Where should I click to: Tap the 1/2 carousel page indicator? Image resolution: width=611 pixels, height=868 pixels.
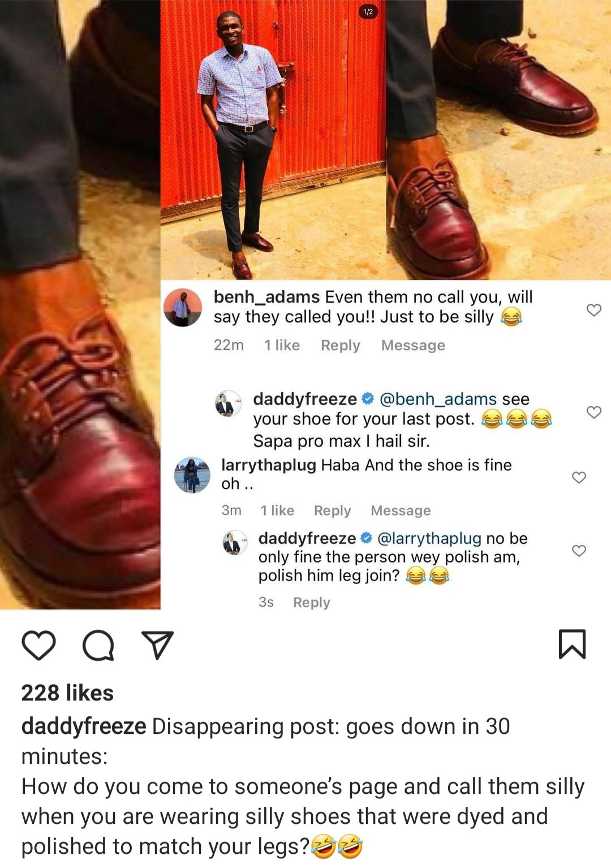point(368,12)
